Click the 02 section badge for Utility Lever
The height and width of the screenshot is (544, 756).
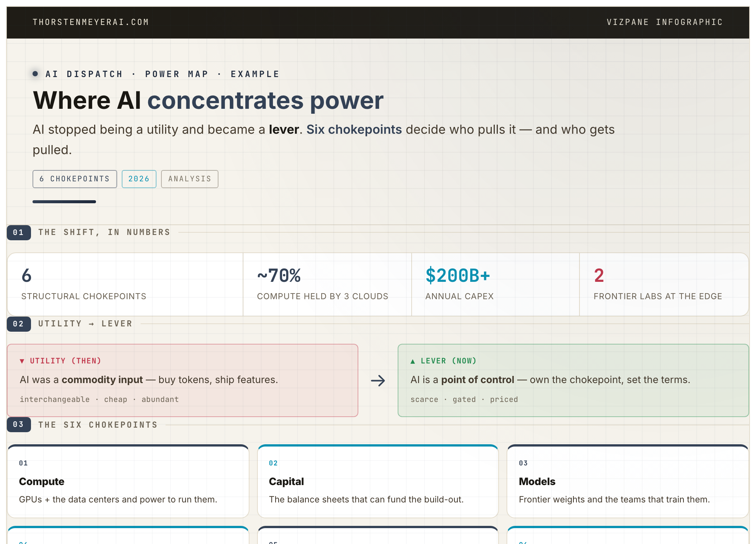(19, 324)
